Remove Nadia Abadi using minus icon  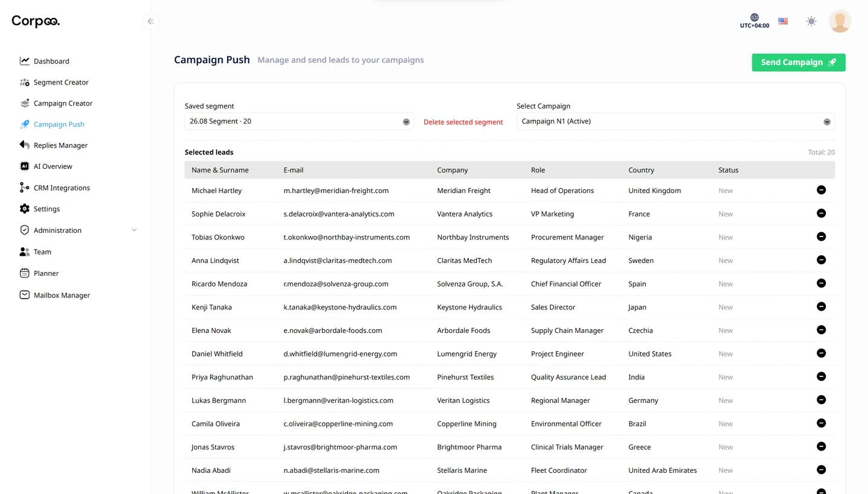821,470
